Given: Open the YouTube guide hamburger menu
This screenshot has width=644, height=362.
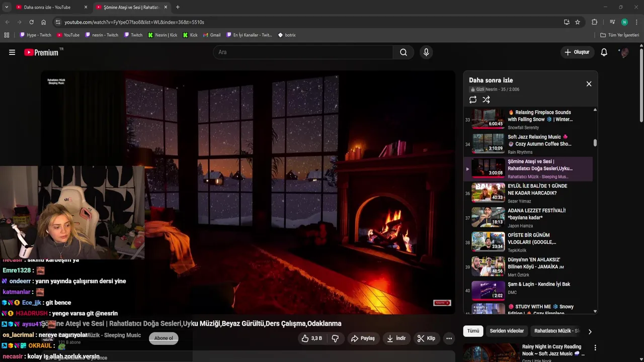Looking at the screenshot, I should [12, 52].
